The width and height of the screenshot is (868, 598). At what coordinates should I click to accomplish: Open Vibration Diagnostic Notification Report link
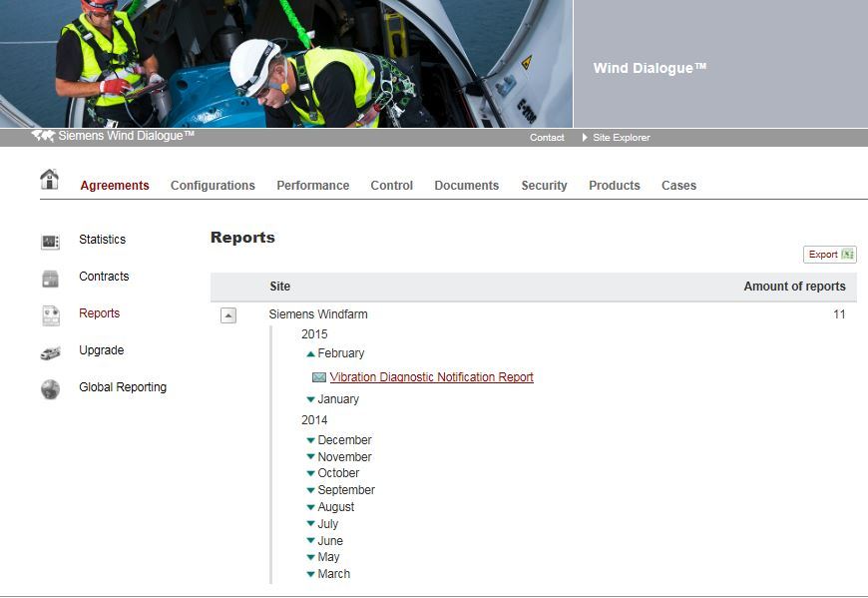[432, 377]
